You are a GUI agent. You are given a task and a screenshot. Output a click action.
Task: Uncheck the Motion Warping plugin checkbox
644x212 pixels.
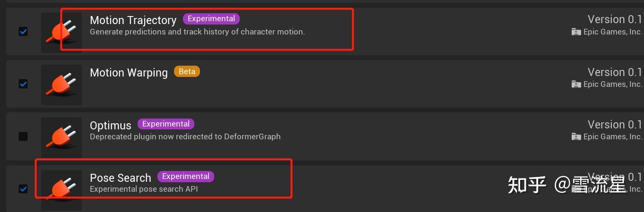23,84
